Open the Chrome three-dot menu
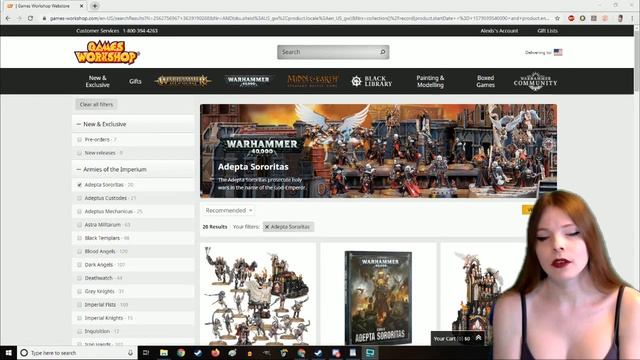Image resolution: width=640 pixels, height=360 pixels. pyautogui.click(x=632, y=18)
